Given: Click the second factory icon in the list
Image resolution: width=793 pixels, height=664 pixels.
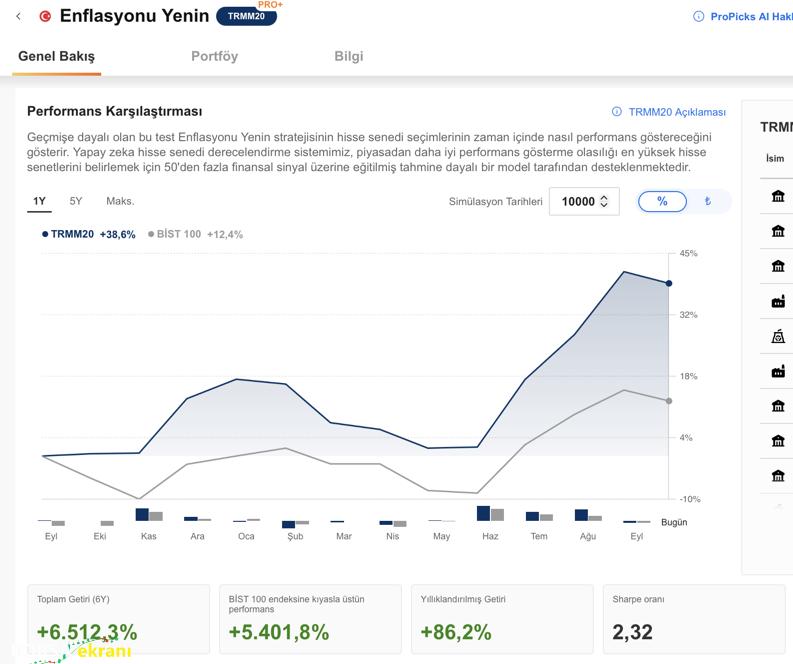Looking at the screenshot, I should (x=778, y=372).
